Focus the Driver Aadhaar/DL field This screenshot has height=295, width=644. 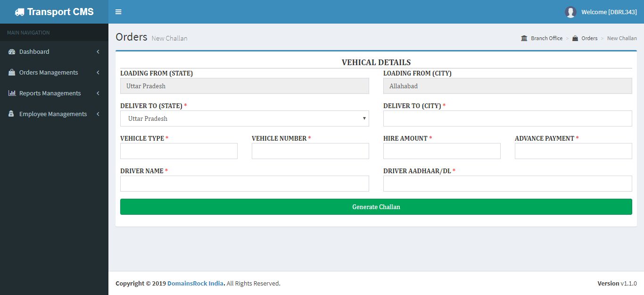click(508, 184)
